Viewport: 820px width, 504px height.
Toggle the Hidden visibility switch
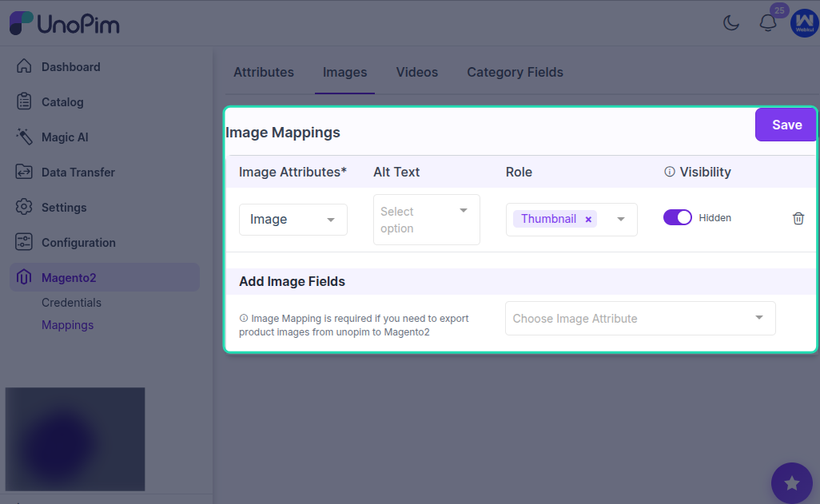click(x=677, y=217)
